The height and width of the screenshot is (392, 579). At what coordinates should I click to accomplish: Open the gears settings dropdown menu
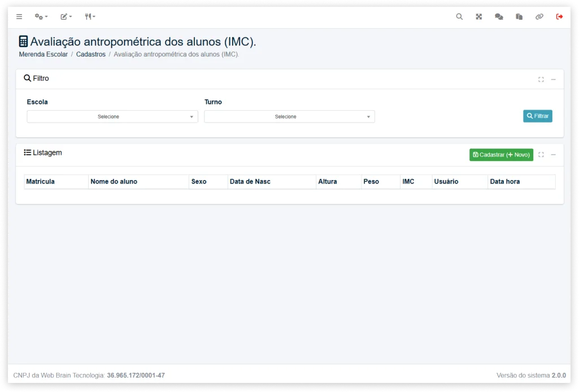(x=41, y=16)
